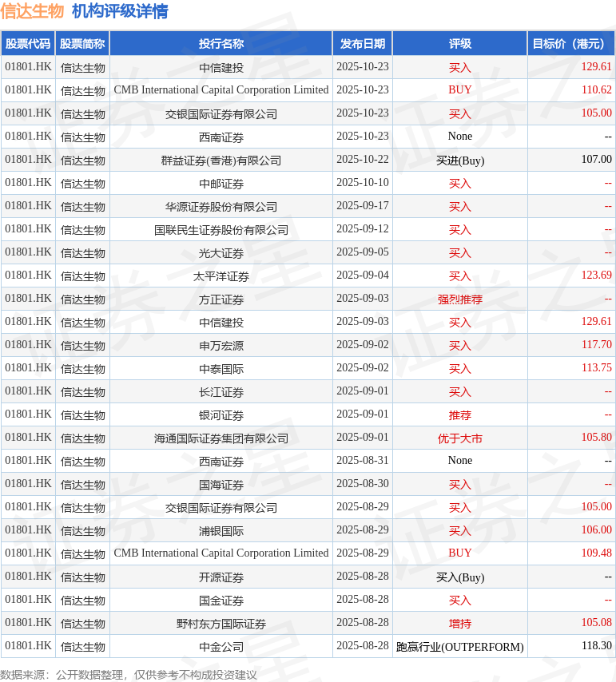Screen dimensions: 616x682
Task: Select the 野村东方国际证券 cell
Action: point(221,624)
